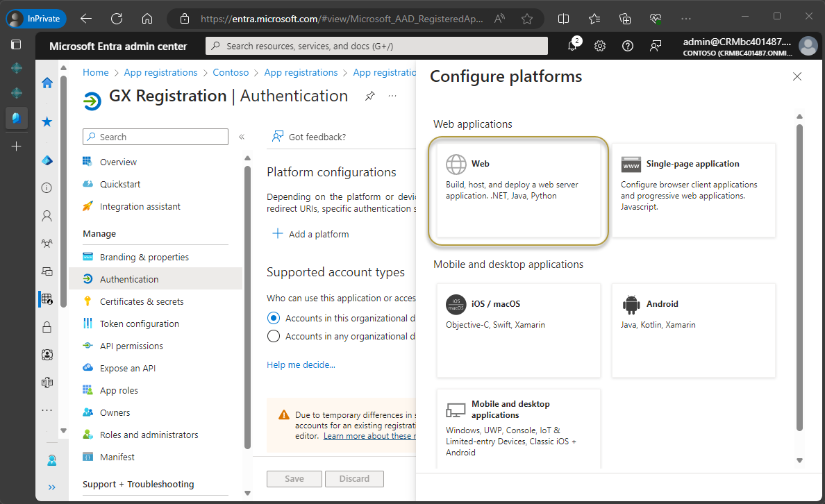Click the help question mark icon

627,45
